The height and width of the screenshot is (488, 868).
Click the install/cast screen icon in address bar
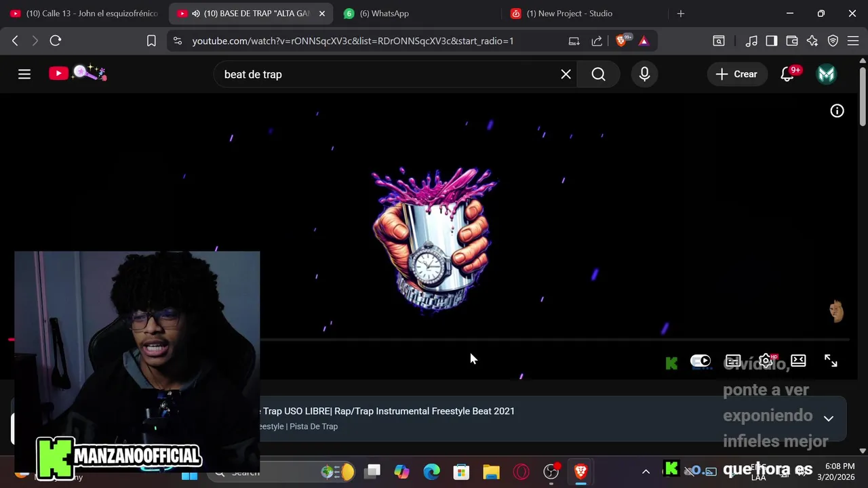click(x=574, y=41)
